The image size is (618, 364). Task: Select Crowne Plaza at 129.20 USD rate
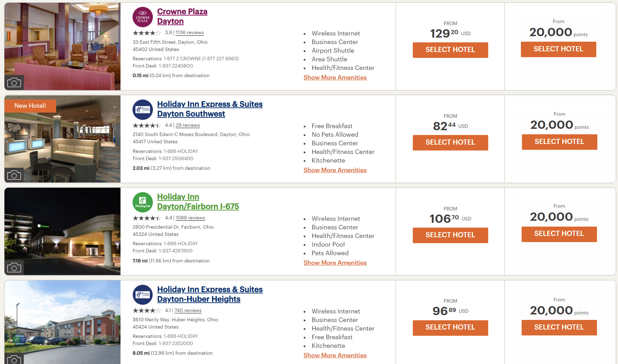(450, 50)
